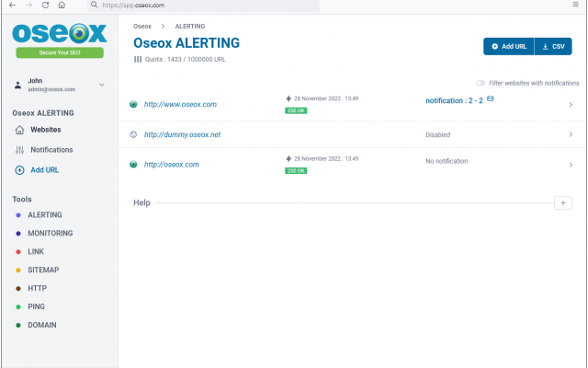Toggle Filter websites with notifications switch
Screen dimensions: 588x368
pyautogui.click(x=481, y=83)
